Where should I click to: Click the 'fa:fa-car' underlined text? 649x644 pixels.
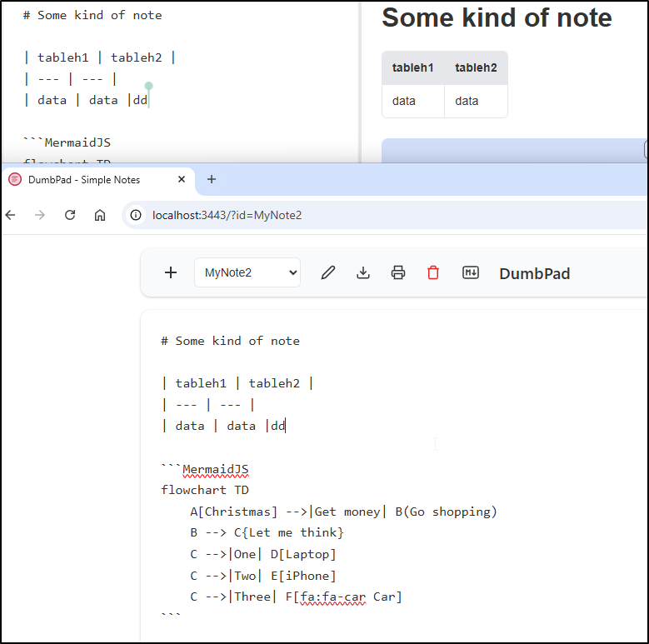tap(332, 597)
